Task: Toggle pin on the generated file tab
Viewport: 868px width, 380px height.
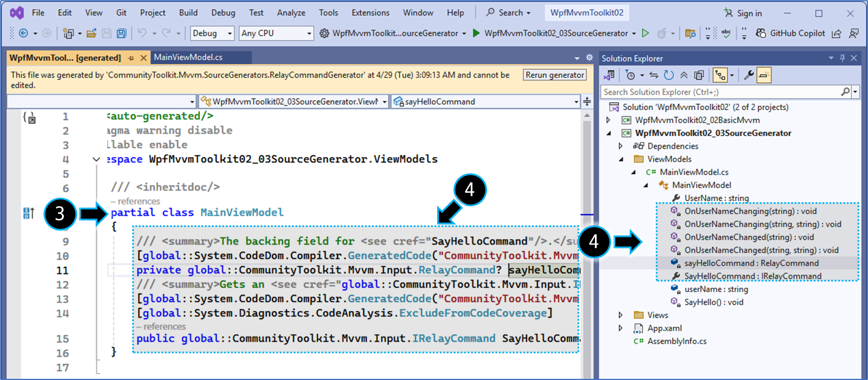Action: click(x=131, y=58)
